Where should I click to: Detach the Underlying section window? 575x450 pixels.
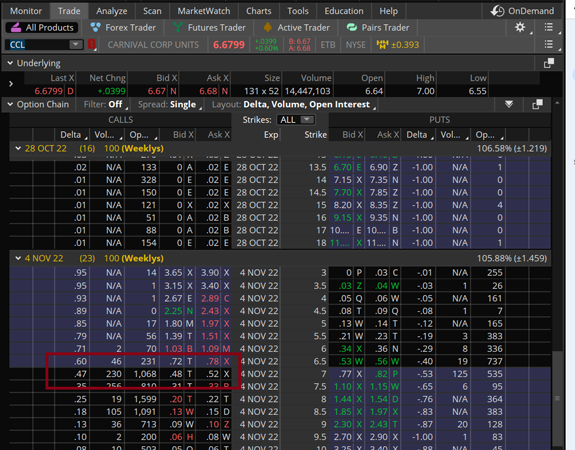click(x=549, y=63)
